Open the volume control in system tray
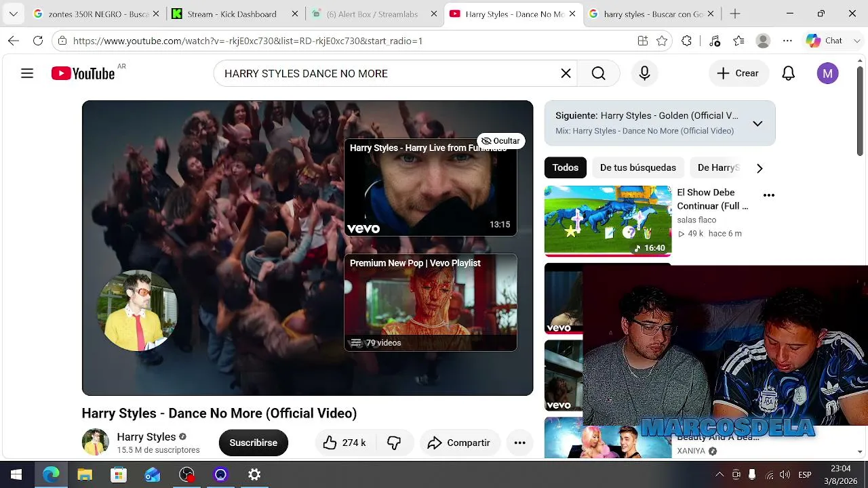The height and width of the screenshot is (488, 868). pos(785,474)
